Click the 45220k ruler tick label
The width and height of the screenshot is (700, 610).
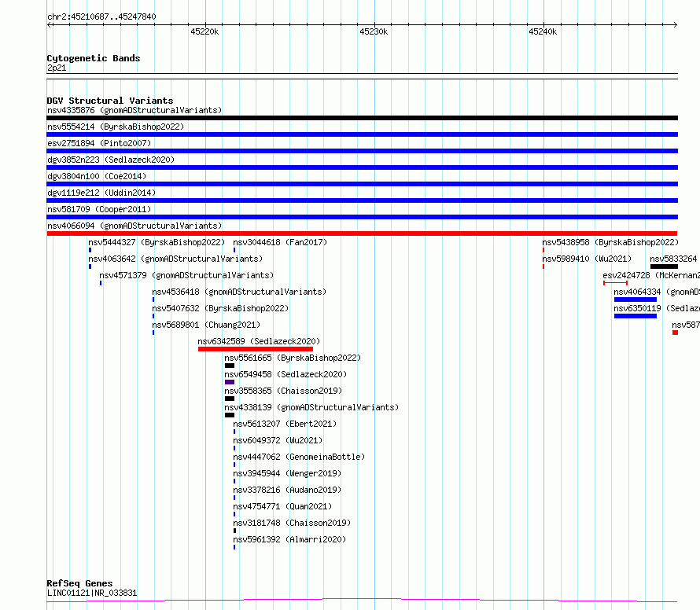click(x=204, y=31)
